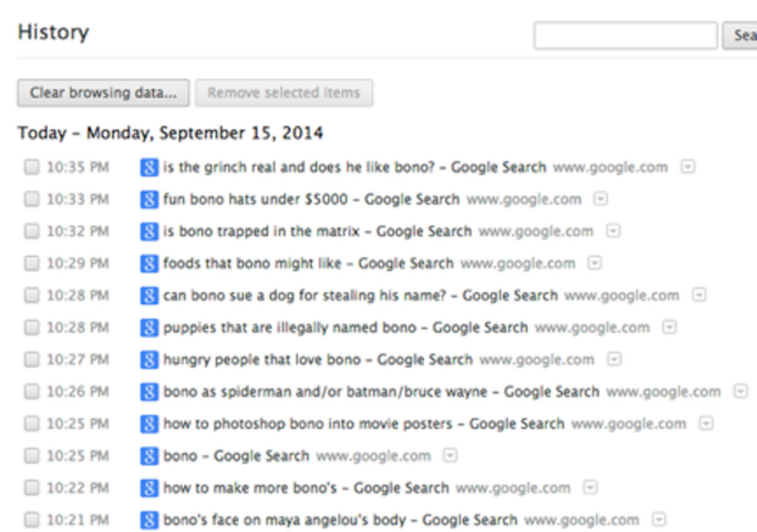Expand the dropdown arrow for maya angelou's body entry

(659, 519)
